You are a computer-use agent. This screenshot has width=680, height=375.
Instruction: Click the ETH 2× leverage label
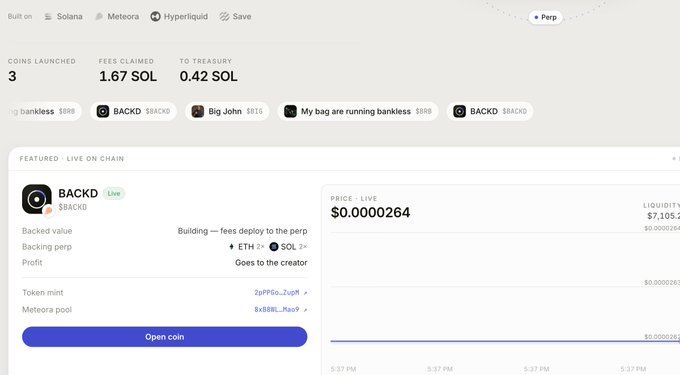260,247
